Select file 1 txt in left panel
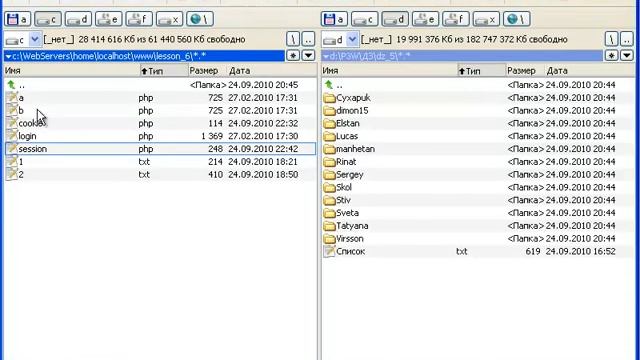Viewport: 640px width, 360px height. point(160,162)
